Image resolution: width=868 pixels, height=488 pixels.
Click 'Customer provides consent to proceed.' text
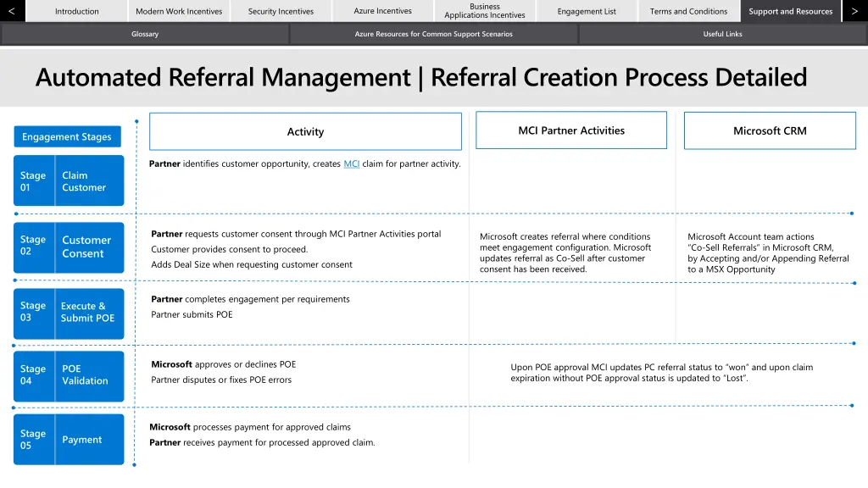click(229, 250)
